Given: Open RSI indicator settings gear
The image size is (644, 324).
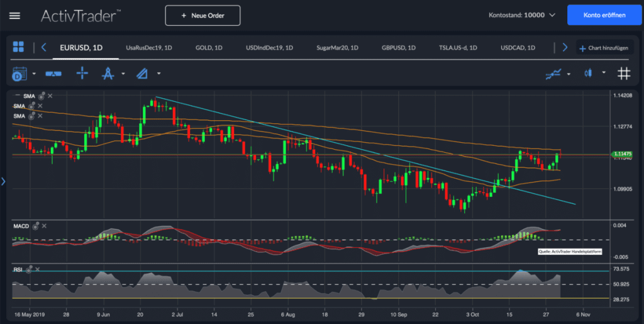Looking at the screenshot, I should tap(29, 270).
